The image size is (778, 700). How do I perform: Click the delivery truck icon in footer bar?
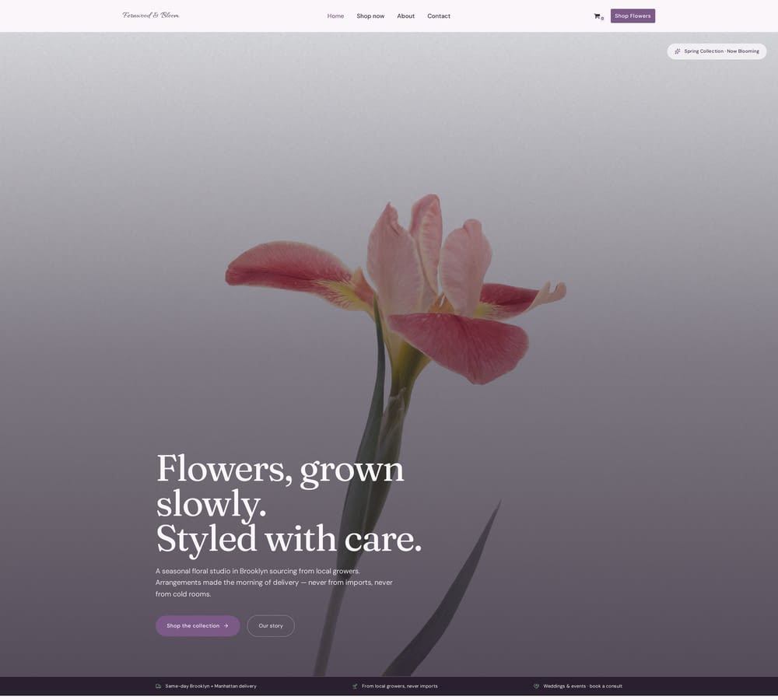(x=158, y=686)
